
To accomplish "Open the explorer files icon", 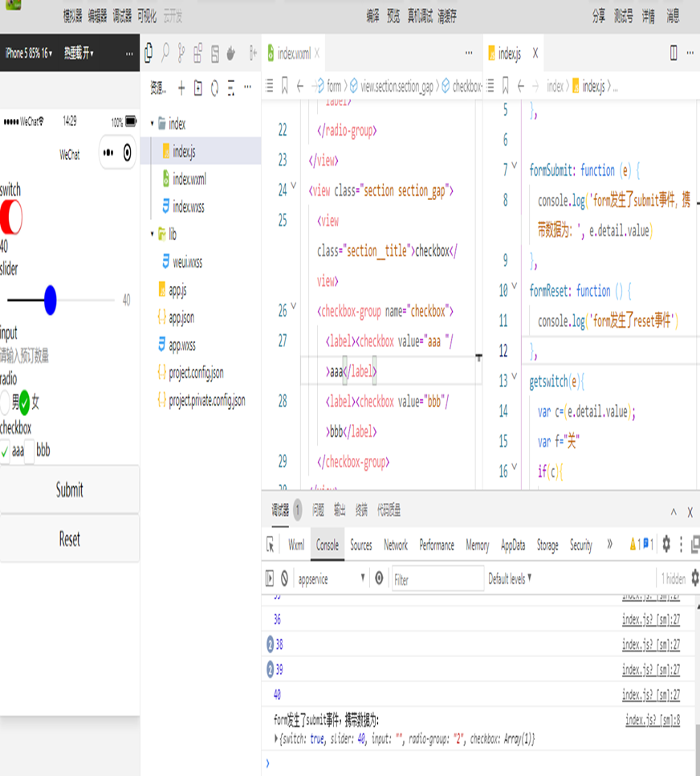I will click(x=149, y=53).
